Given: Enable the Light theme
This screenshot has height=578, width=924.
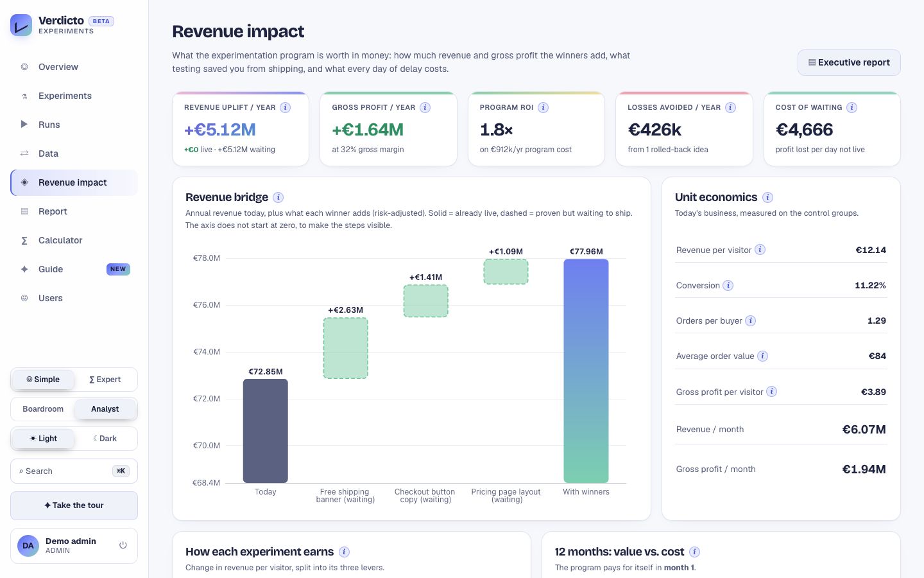Looking at the screenshot, I should [x=43, y=439].
